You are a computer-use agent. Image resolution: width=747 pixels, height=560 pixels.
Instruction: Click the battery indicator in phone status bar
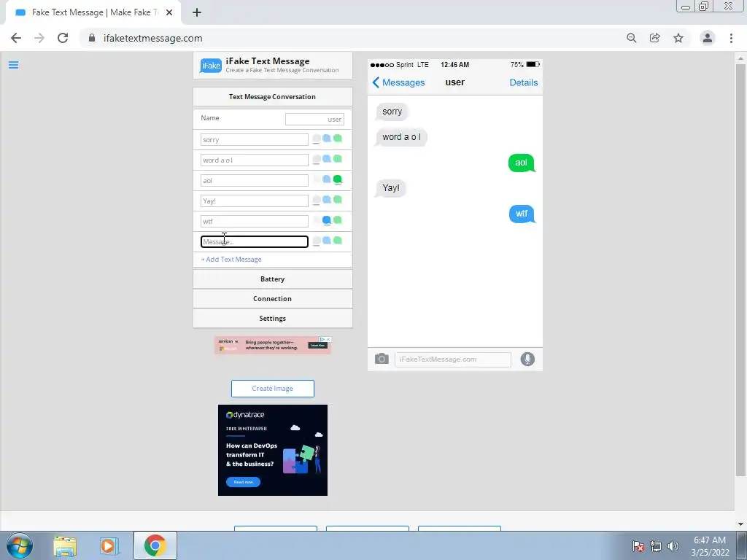pos(533,64)
